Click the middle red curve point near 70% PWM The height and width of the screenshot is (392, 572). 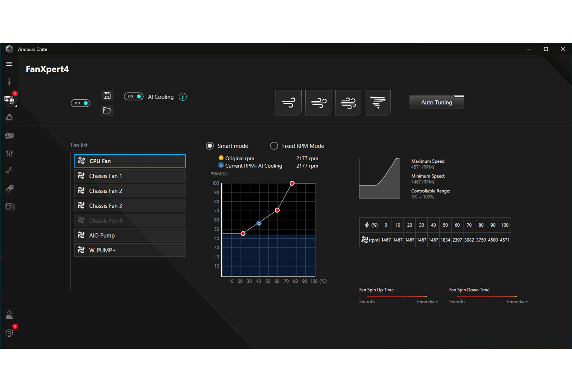click(x=277, y=210)
